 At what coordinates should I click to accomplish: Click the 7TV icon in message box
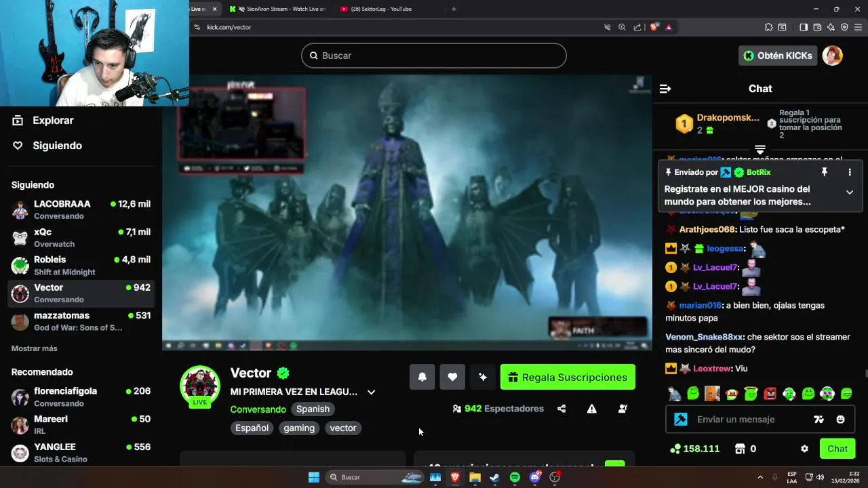click(818, 420)
